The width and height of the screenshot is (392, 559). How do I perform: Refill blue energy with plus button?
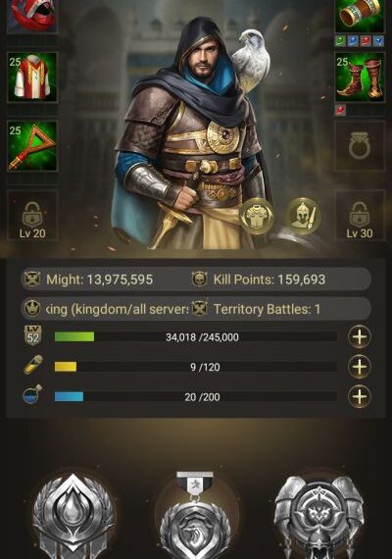360,396
